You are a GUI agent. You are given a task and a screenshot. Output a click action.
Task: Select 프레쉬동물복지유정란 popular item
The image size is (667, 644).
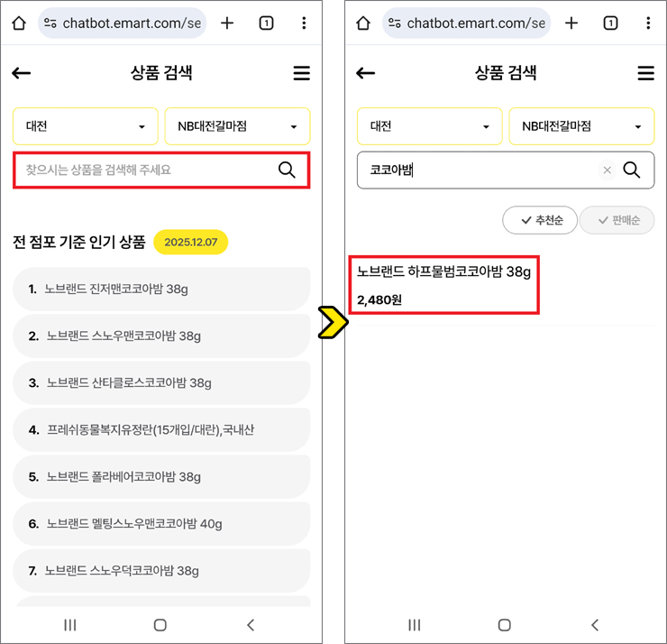pyautogui.click(x=161, y=429)
